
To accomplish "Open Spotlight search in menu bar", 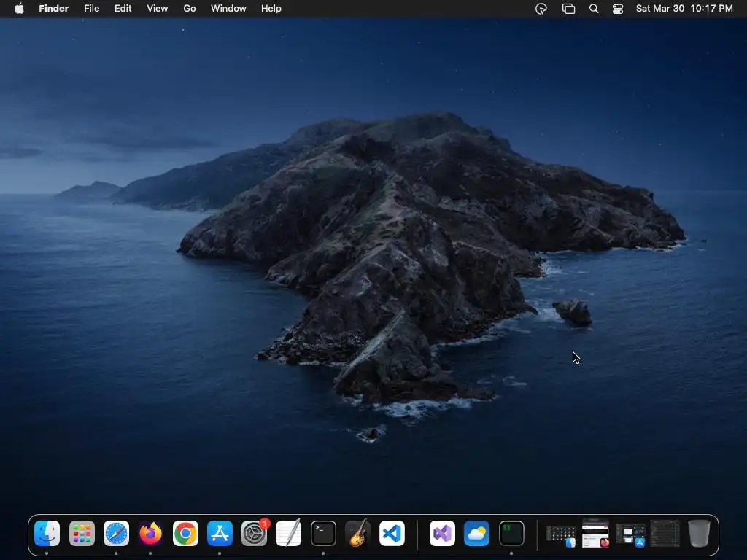I will tap(594, 9).
